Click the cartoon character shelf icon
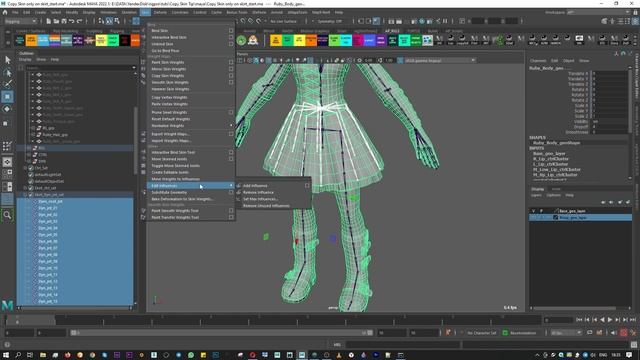The width and height of the screenshot is (640, 360). [253, 40]
